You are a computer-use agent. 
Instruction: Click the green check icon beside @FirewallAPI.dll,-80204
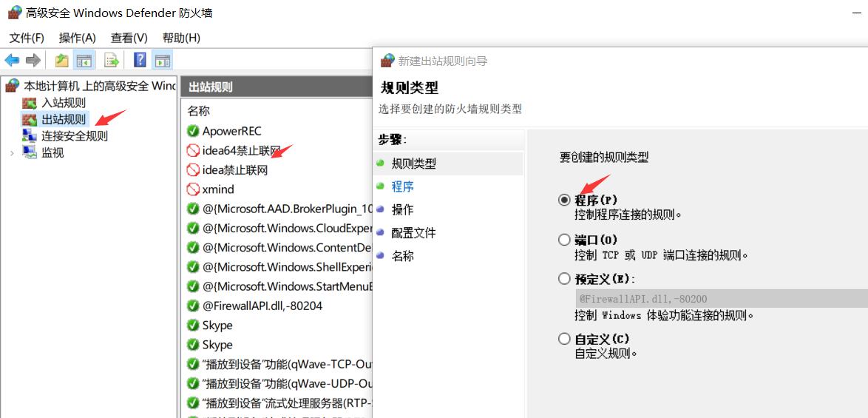(x=193, y=306)
